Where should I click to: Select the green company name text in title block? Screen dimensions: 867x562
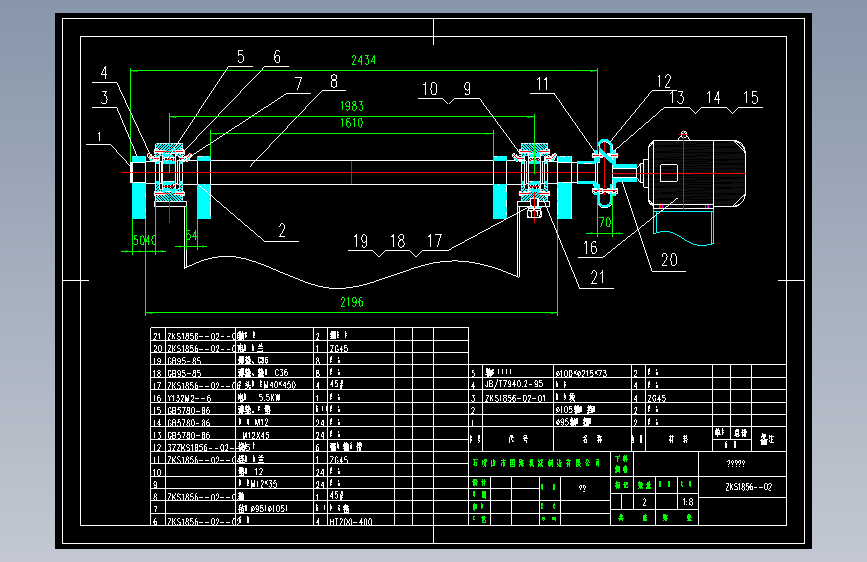[536, 463]
